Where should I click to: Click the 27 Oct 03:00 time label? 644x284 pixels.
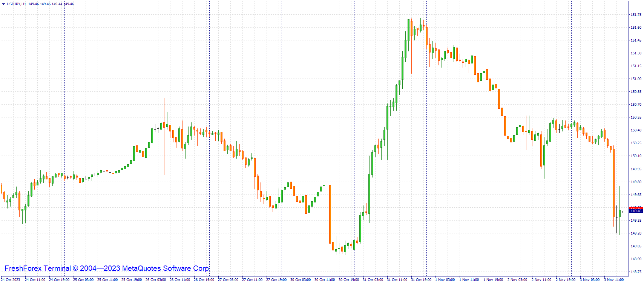(228, 280)
